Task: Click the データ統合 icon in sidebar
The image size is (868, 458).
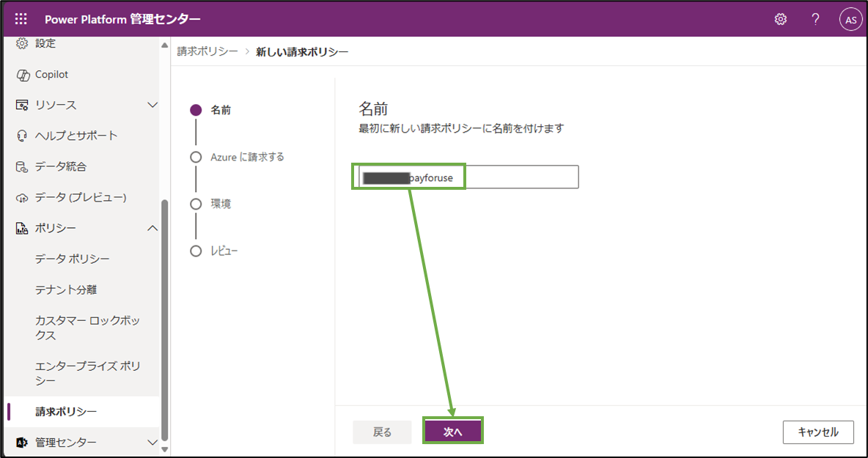Action: (x=21, y=166)
